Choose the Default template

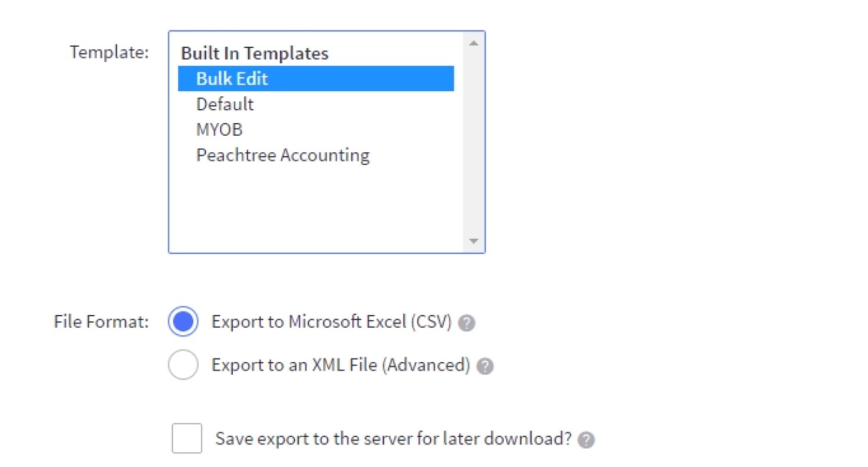pyautogui.click(x=225, y=105)
